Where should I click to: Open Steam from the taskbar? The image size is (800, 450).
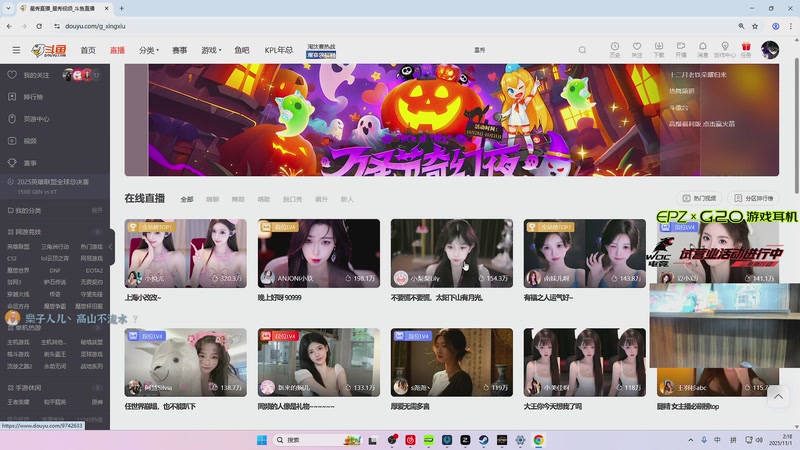coord(483,440)
